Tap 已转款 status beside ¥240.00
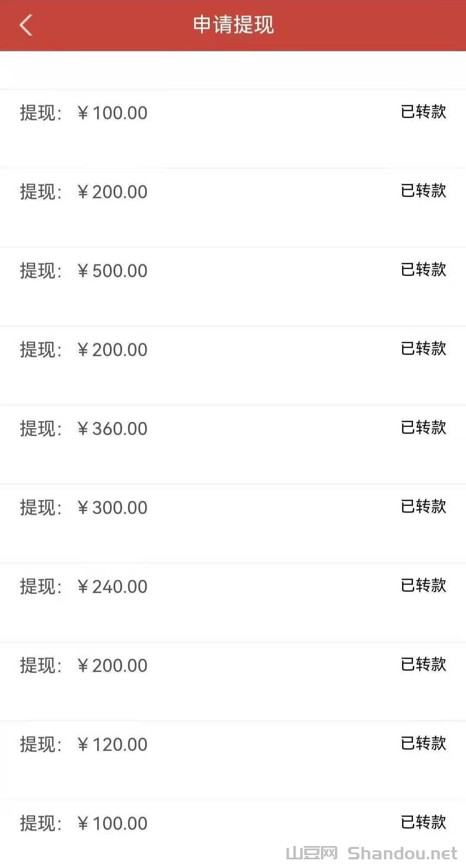This screenshot has height=868, width=466. [423, 585]
